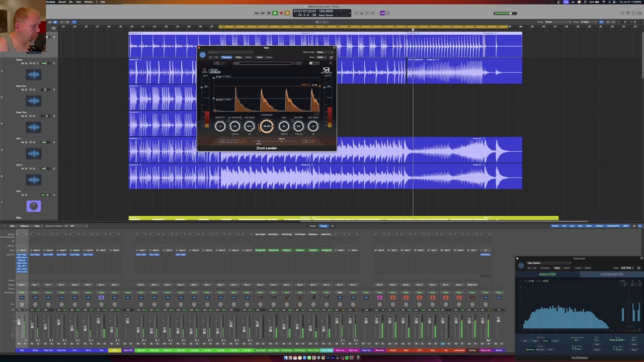Switch to the Goniometer tab in MultiMeter
The width and height of the screenshot is (644, 362).
click(x=611, y=275)
